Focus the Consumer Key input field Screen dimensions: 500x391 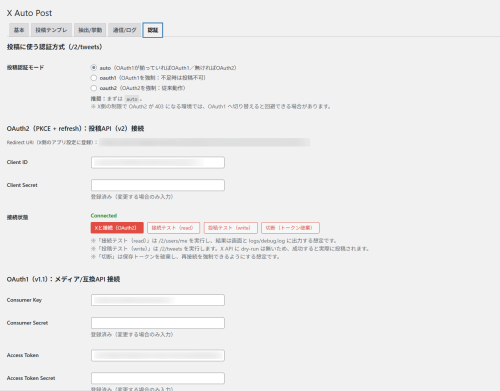pyautogui.click(x=158, y=300)
